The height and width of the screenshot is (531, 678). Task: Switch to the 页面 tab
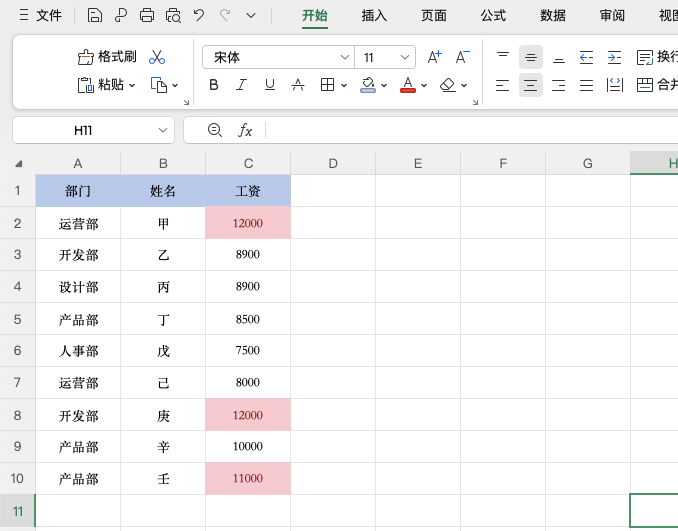click(x=434, y=16)
